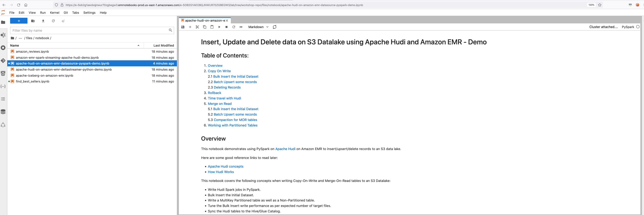Screen dimensions: 644x215
Task: Restart the kernel icon in notebook toolbar
Action: coord(234,27)
